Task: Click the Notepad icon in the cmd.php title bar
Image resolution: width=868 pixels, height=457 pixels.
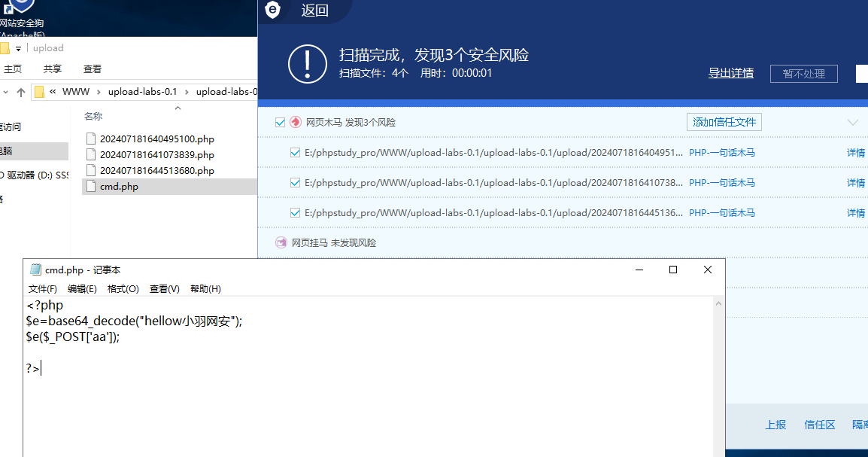Action: (x=35, y=270)
